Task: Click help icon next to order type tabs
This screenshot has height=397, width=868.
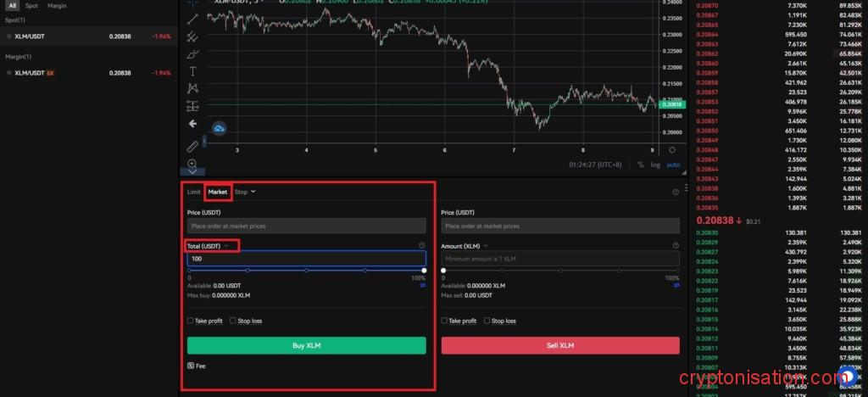Action: [676, 192]
